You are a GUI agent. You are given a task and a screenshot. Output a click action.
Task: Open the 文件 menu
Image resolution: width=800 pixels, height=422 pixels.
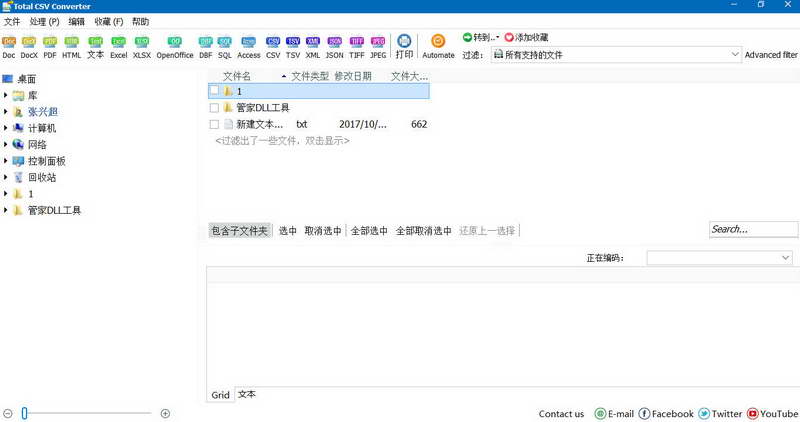(12, 21)
